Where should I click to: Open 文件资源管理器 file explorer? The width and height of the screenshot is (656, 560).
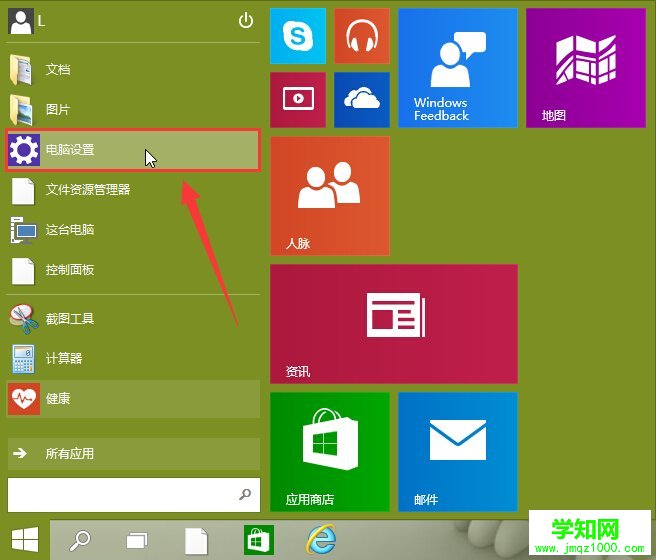tap(133, 190)
